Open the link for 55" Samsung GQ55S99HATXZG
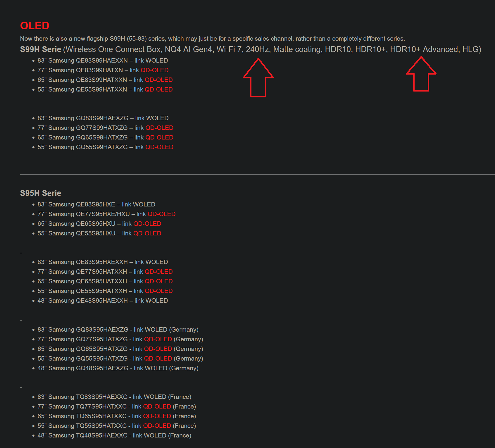Image resolution: width=495 pixels, height=448 pixels. pos(139,147)
